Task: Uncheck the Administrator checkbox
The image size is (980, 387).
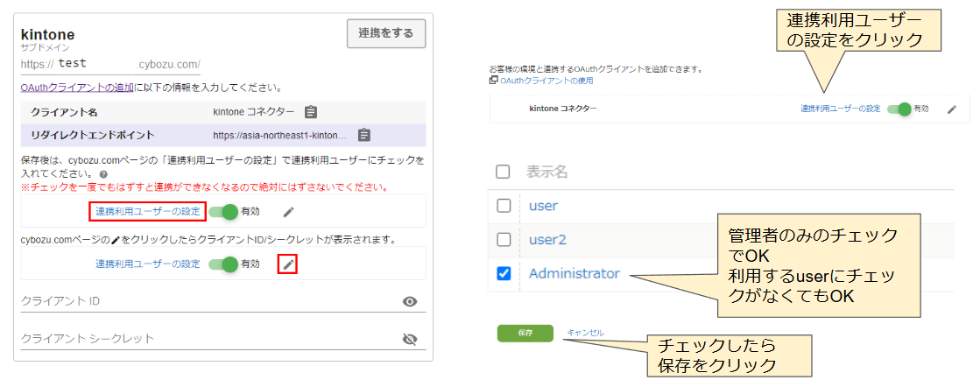Action: point(504,273)
